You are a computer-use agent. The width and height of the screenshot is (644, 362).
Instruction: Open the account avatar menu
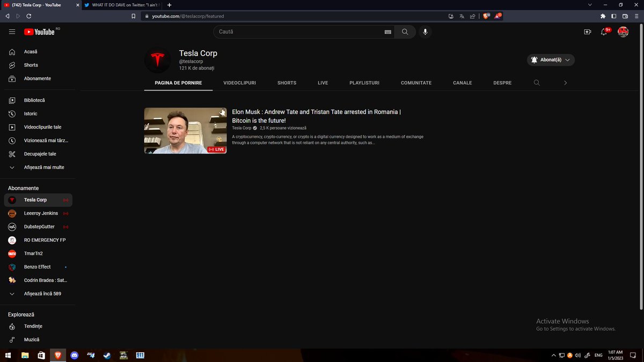623,32
